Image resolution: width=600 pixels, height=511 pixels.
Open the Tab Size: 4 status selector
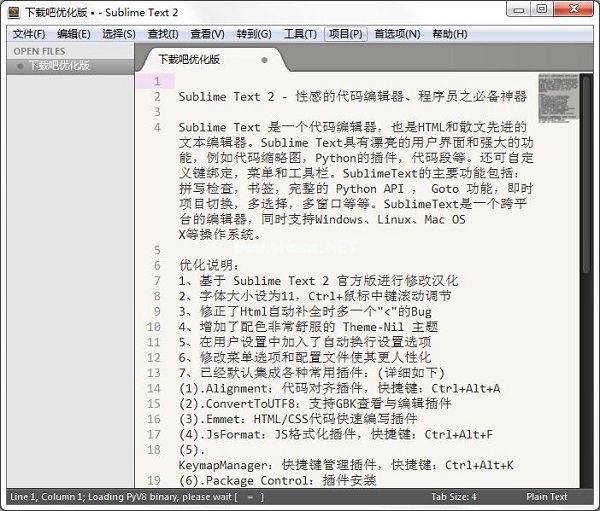coord(454,497)
